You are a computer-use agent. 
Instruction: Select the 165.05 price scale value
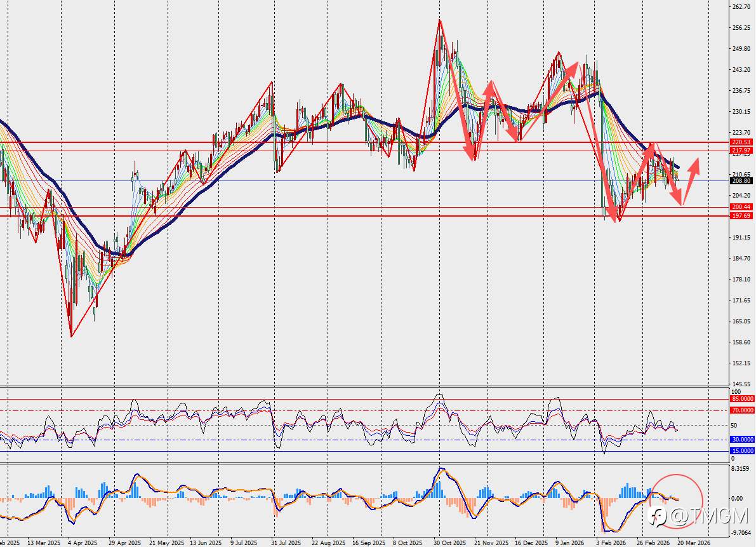pos(741,321)
